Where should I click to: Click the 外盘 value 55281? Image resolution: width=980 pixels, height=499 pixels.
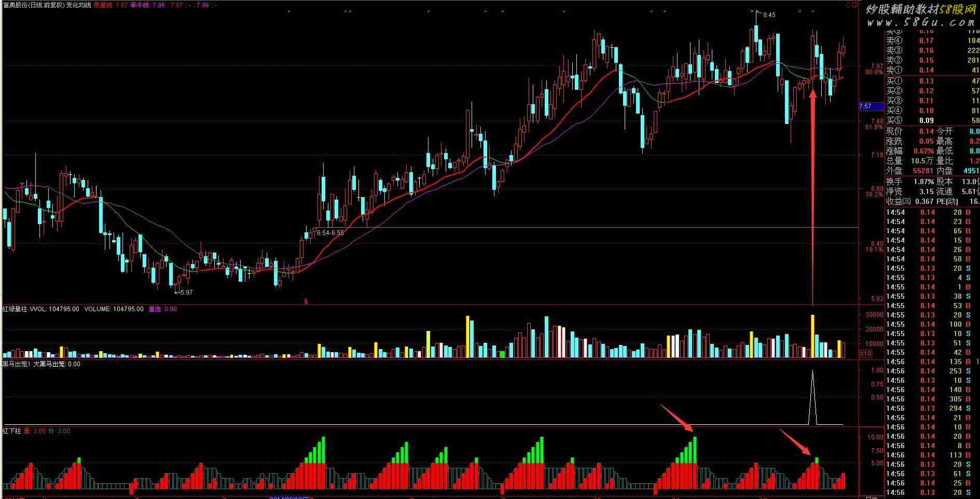pyautogui.click(x=923, y=171)
